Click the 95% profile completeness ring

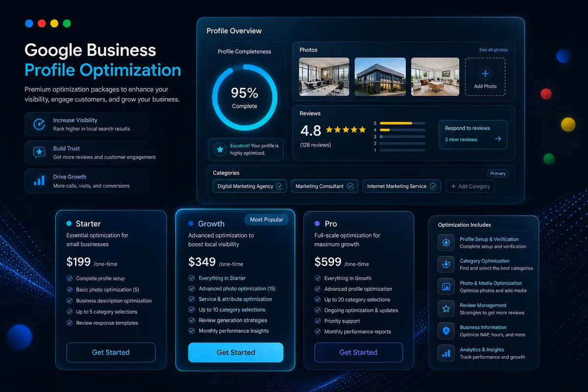pyautogui.click(x=245, y=97)
